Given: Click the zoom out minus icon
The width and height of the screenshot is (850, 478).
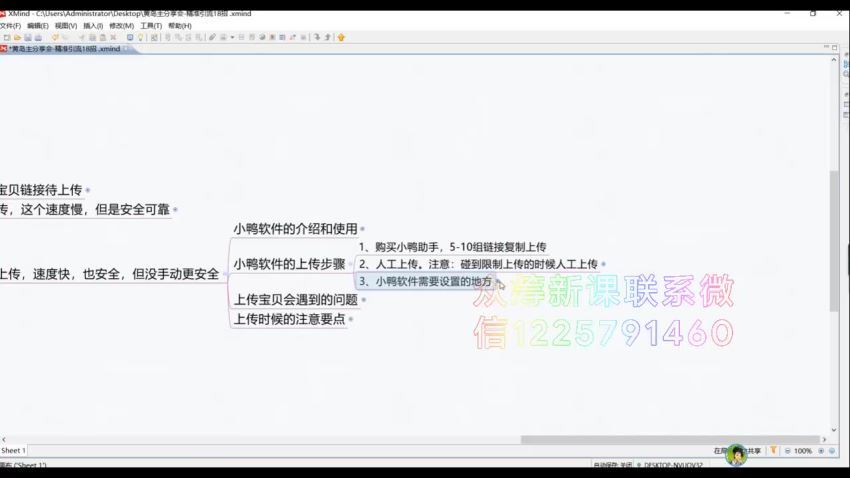Looking at the screenshot, I should coord(788,451).
